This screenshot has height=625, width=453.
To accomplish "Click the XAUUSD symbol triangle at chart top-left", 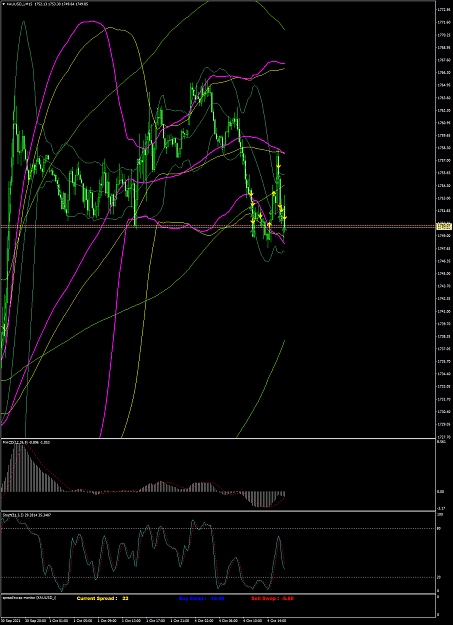I will (x=4, y=4).
